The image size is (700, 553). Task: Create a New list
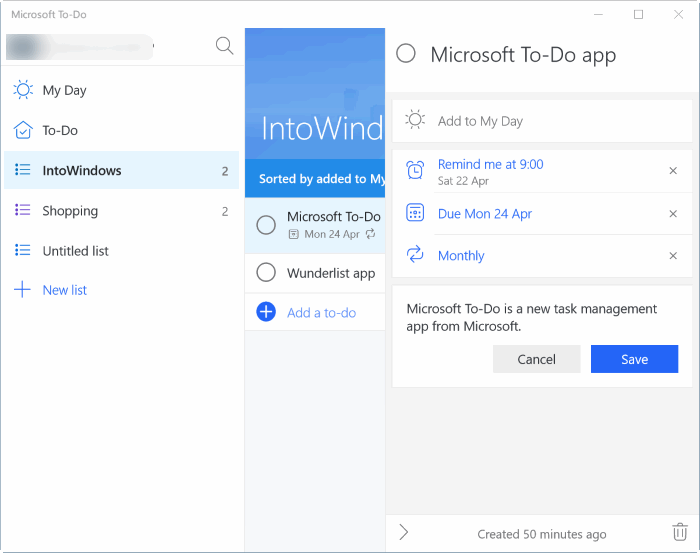(64, 290)
